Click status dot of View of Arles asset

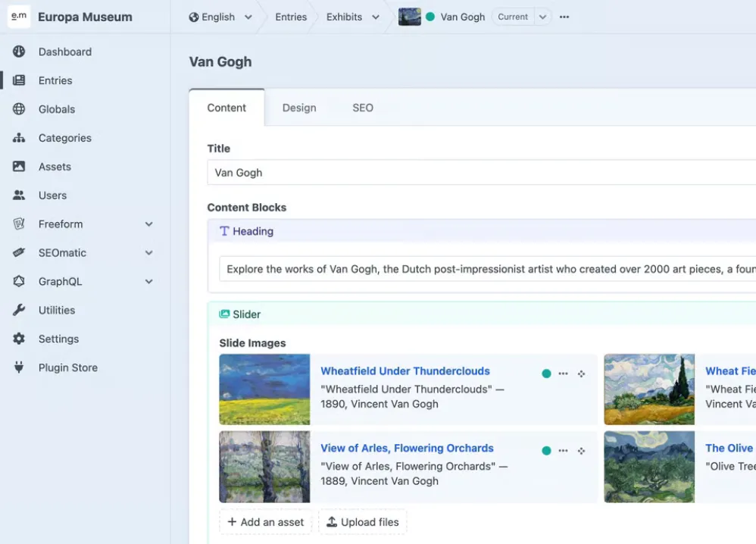tap(546, 451)
